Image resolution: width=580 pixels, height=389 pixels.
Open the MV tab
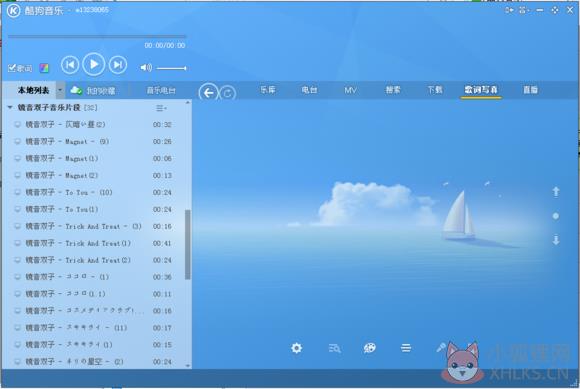pyautogui.click(x=350, y=90)
